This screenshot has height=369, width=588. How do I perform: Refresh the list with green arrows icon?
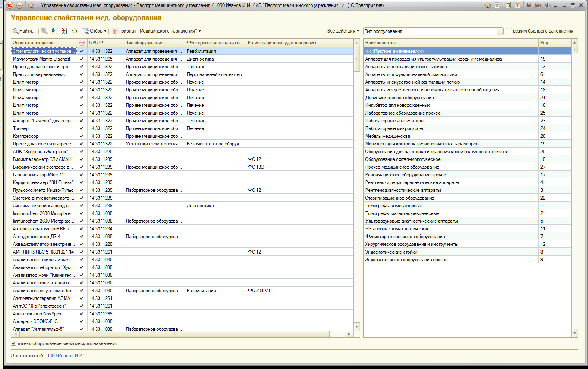[x=75, y=31]
